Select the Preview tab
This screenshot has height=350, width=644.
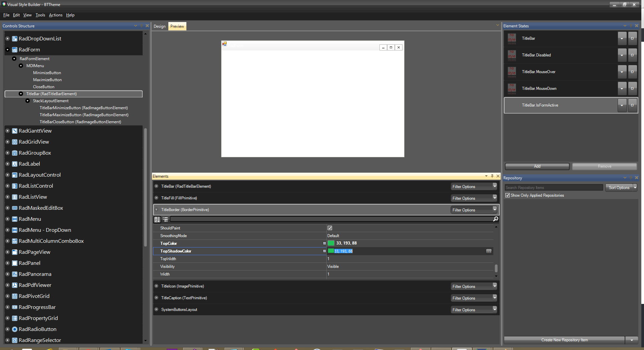pyautogui.click(x=177, y=26)
